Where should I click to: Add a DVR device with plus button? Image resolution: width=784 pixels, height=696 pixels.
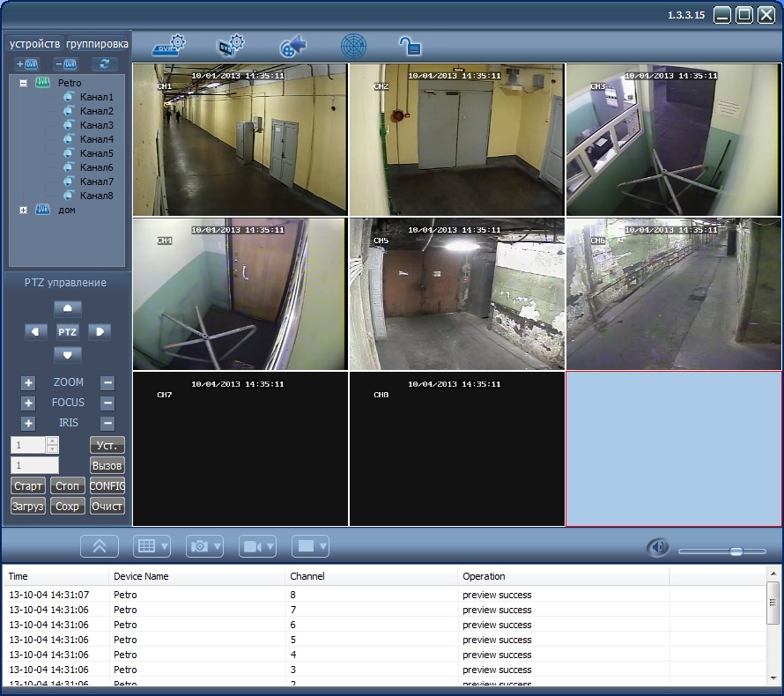click(27, 64)
